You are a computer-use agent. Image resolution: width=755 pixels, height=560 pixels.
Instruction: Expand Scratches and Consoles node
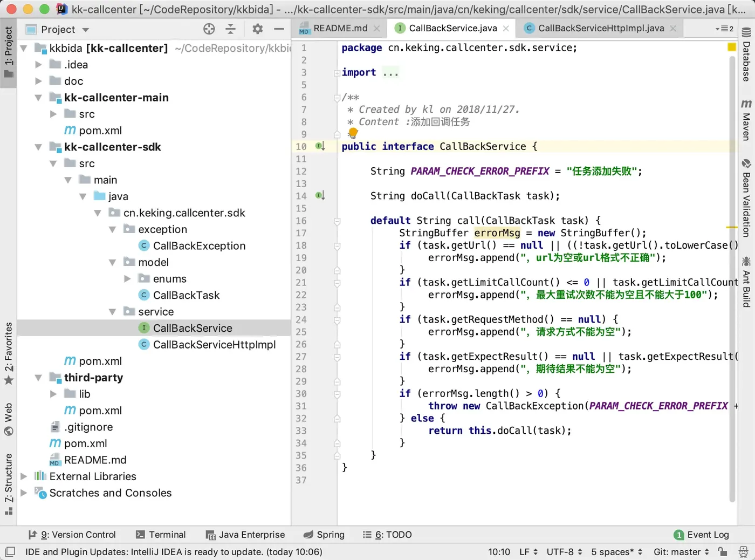(24, 493)
